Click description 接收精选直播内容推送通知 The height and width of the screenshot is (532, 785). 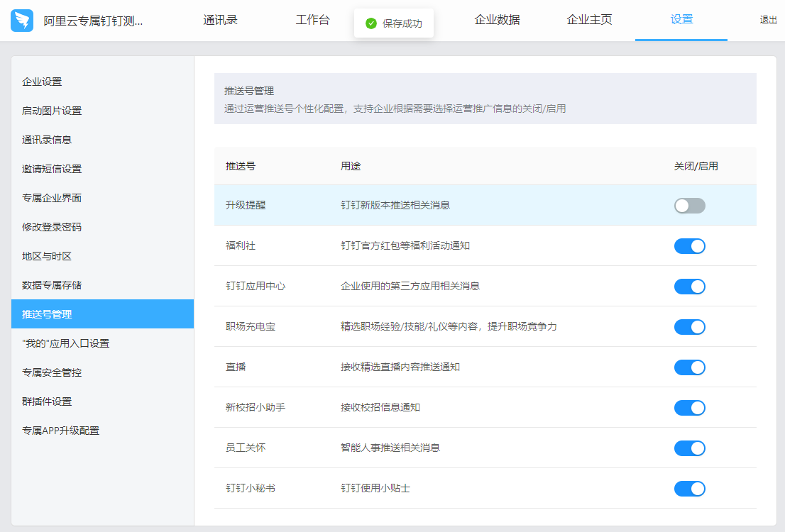(400, 367)
